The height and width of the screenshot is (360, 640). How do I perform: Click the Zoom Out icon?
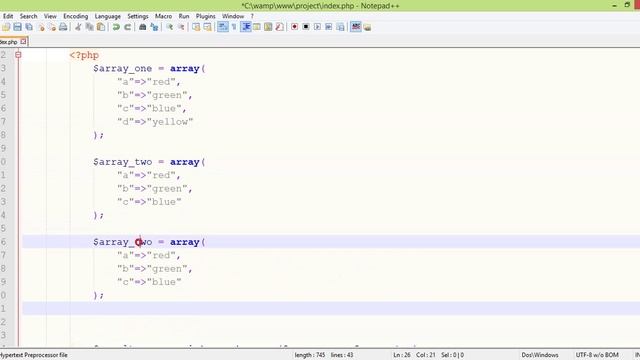pos(181,27)
